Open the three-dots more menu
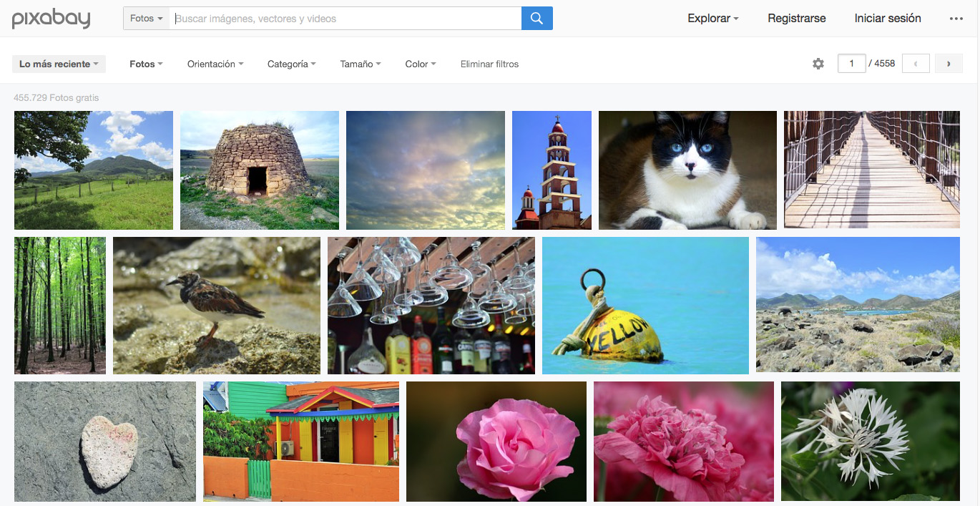Viewport: 980px width, 506px height. 956,19
